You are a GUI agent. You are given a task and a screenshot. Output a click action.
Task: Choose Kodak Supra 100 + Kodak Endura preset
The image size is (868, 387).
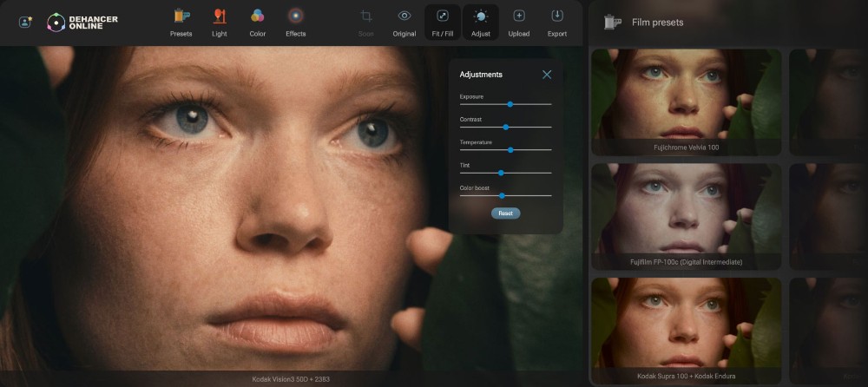coord(686,325)
